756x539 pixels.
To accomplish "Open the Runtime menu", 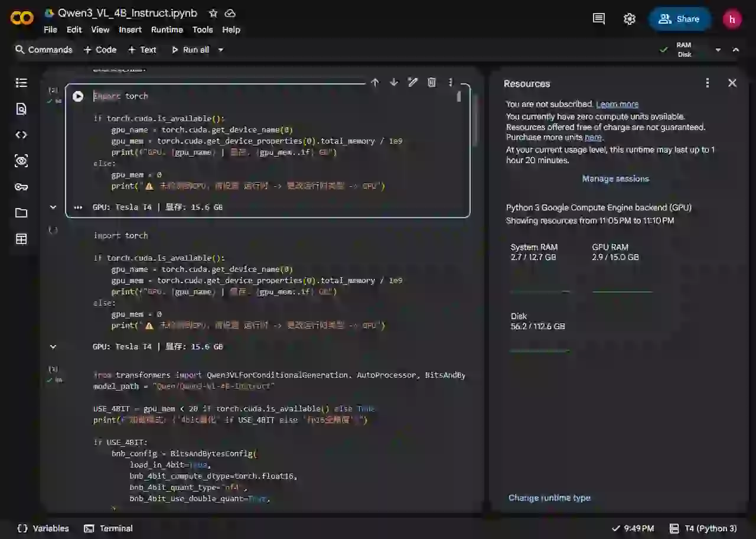I will click(x=167, y=30).
